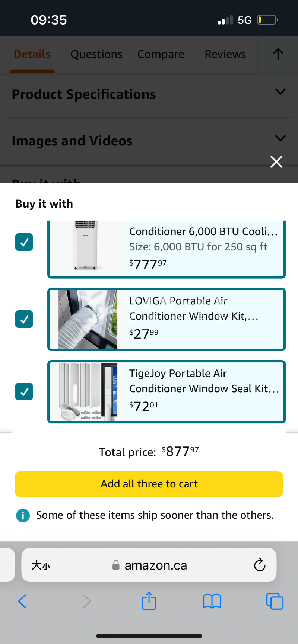Open Safari bookmarks
Image resolution: width=298 pixels, height=644 pixels.
(212, 601)
